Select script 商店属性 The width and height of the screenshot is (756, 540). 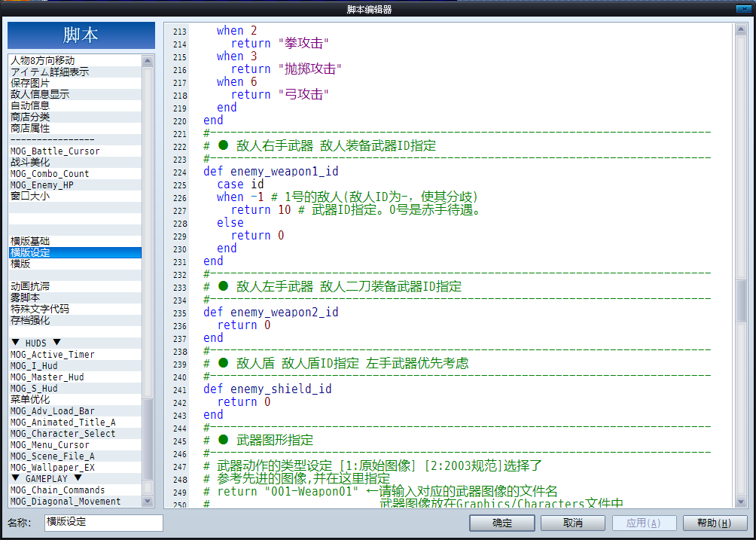[x=75, y=128]
